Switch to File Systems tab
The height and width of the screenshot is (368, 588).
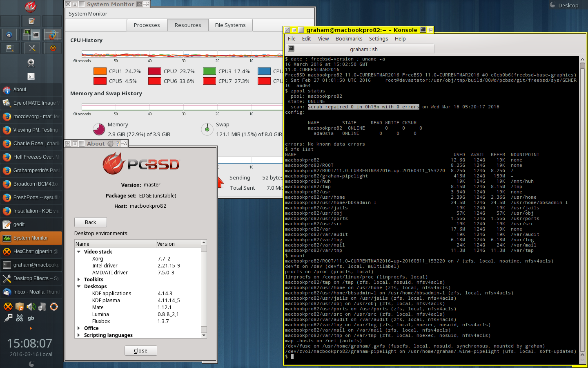coord(230,25)
